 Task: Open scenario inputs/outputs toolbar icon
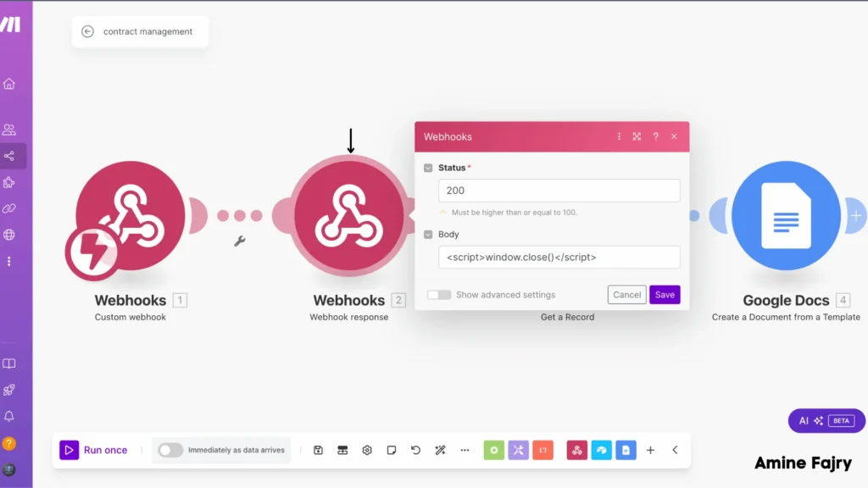coord(342,450)
